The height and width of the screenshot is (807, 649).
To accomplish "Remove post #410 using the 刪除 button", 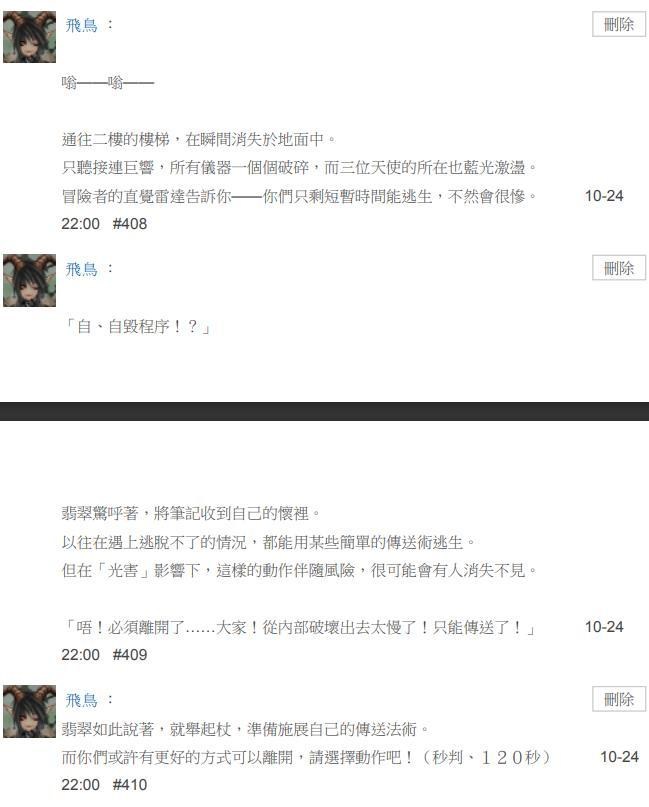I will click(619, 699).
